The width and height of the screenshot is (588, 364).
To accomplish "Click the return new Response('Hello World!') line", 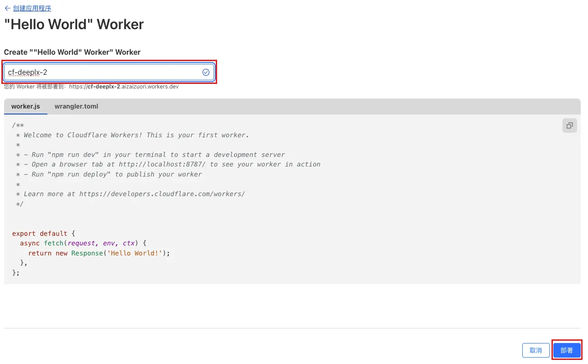I will [x=99, y=253].
